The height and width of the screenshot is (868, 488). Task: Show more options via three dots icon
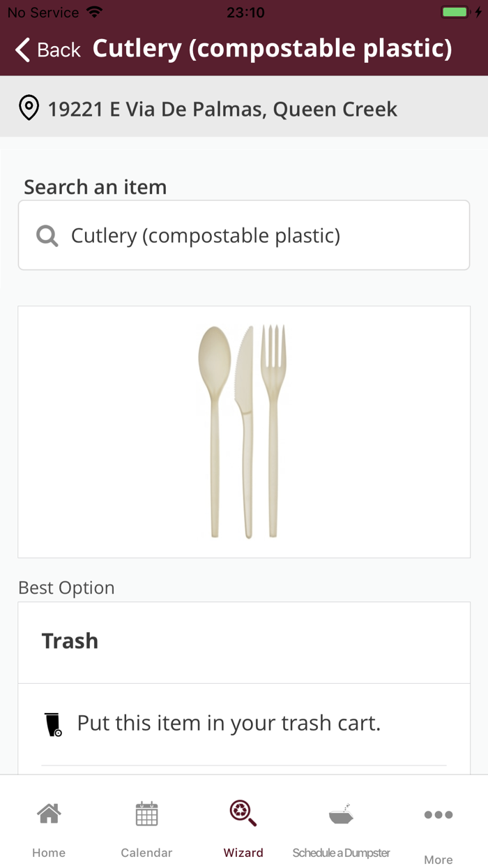coord(439,814)
